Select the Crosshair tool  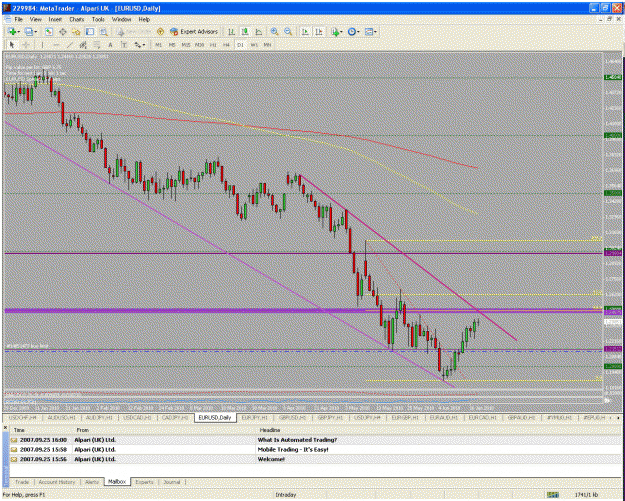(26, 45)
